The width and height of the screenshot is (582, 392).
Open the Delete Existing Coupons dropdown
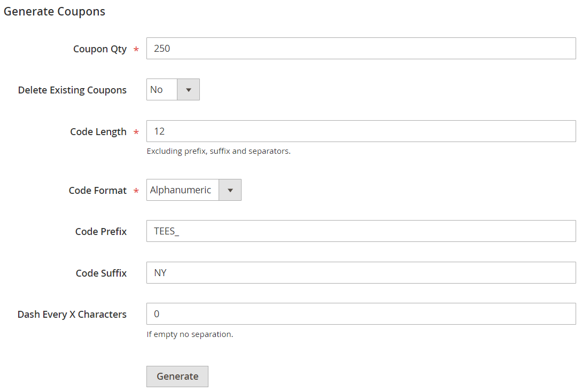[173, 89]
